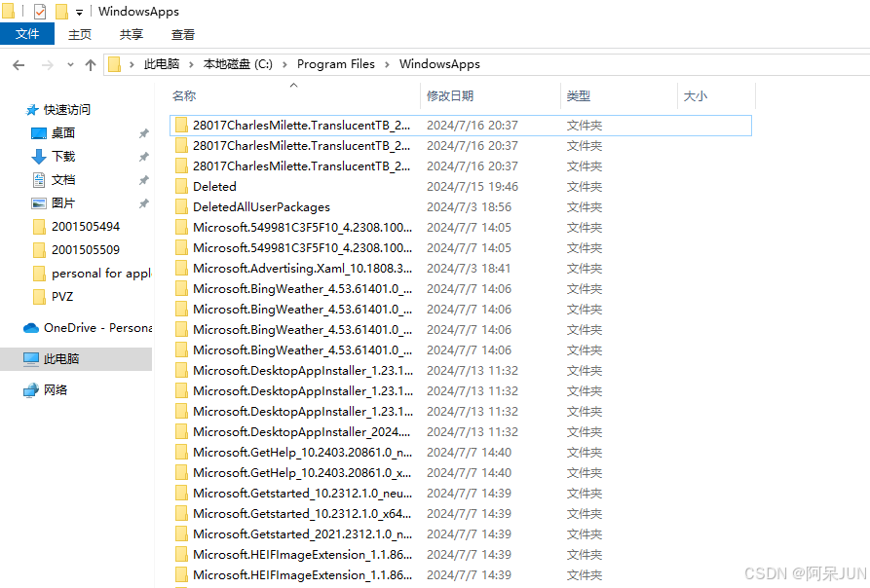The height and width of the screenshot is (588, 870).
Task: Click 此电脑 in the address breadcrumb
Action: [162, 64]
